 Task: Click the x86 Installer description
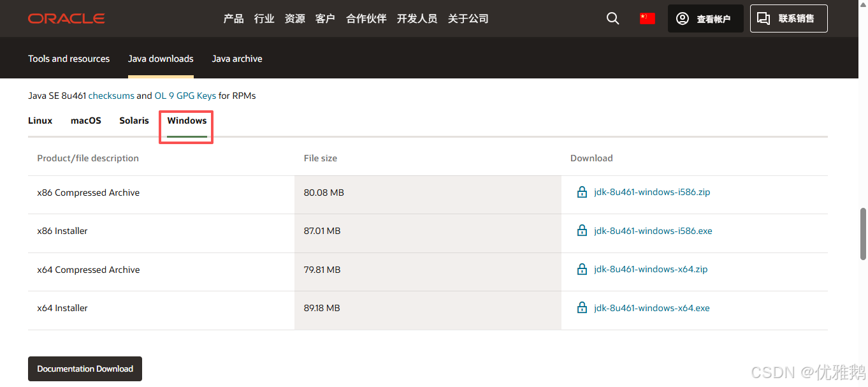[x=62, y=231]
